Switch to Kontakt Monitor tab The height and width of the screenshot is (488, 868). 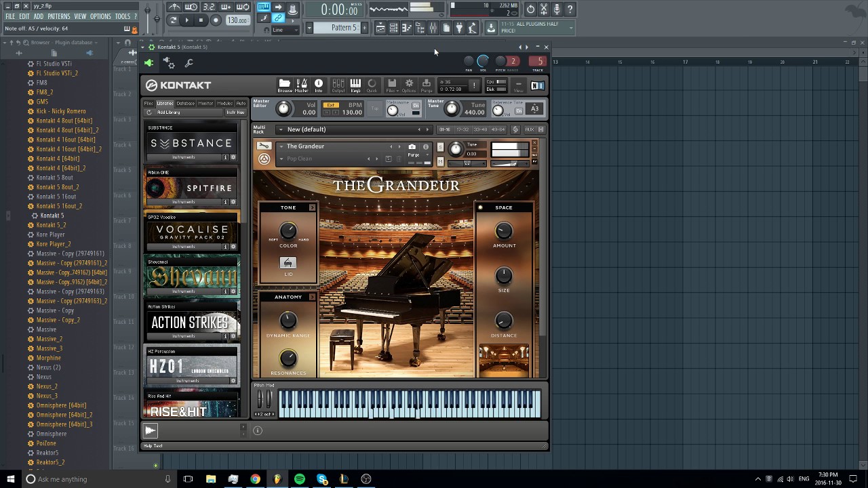click(205, 104)
